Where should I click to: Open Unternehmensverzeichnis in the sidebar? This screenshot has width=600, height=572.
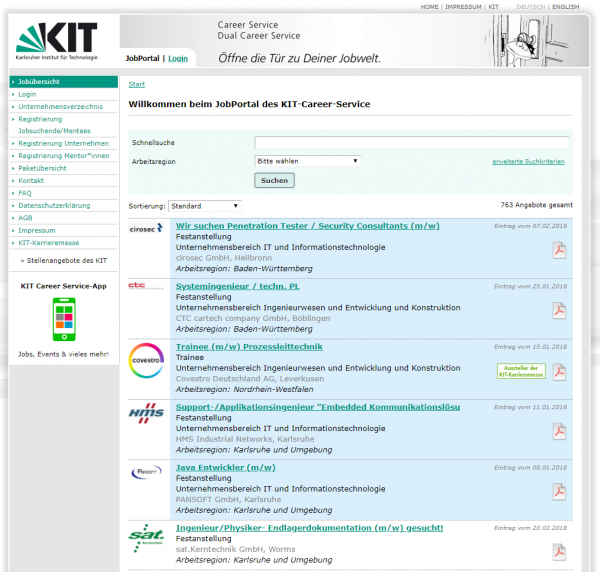pos(60,106)
